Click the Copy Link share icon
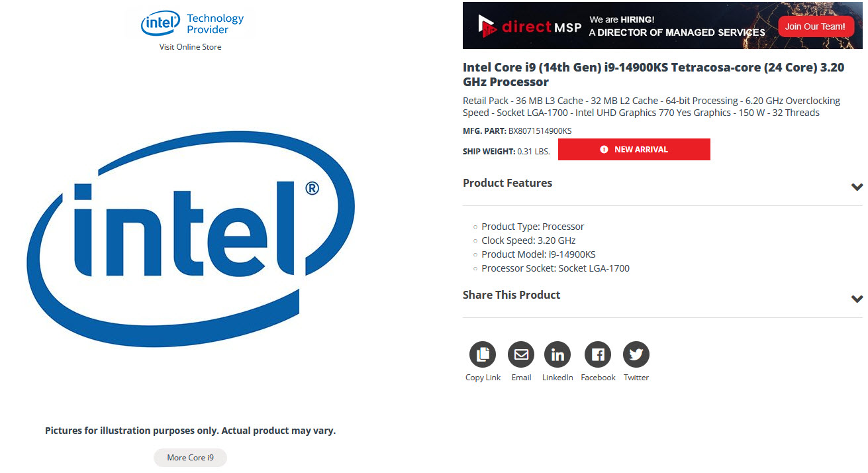The image size is (868, 473). pos(483,355)
